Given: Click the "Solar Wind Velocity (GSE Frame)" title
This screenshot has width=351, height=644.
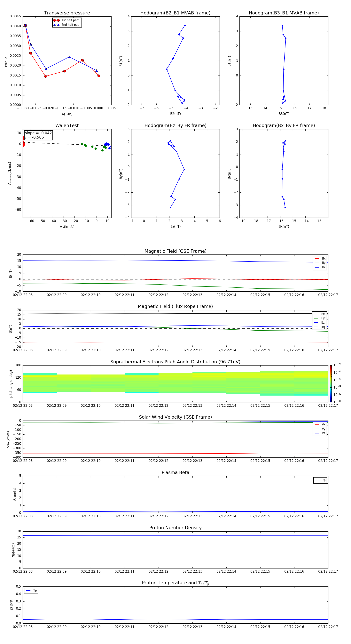Looking at the screenshot, I should coord(175,417).
